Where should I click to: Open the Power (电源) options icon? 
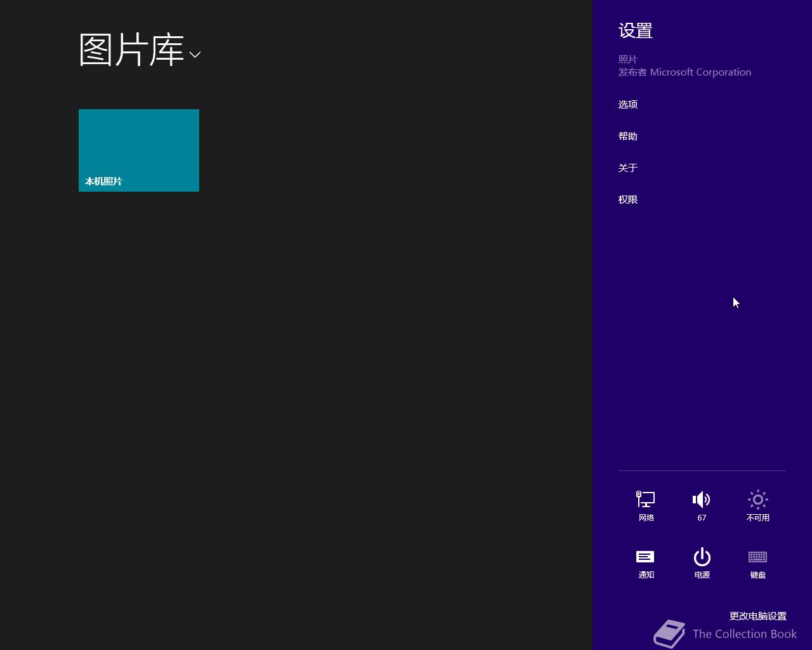pos(702,563)
